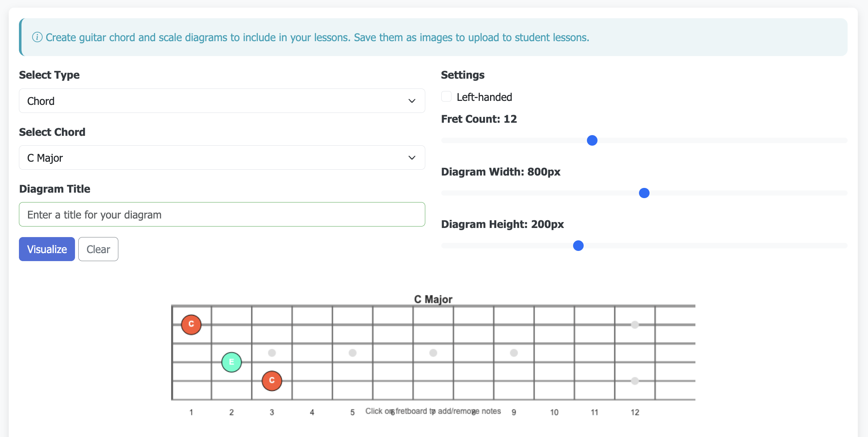
Task: Click the info icon in the banner
Action: tap(37, 37)
